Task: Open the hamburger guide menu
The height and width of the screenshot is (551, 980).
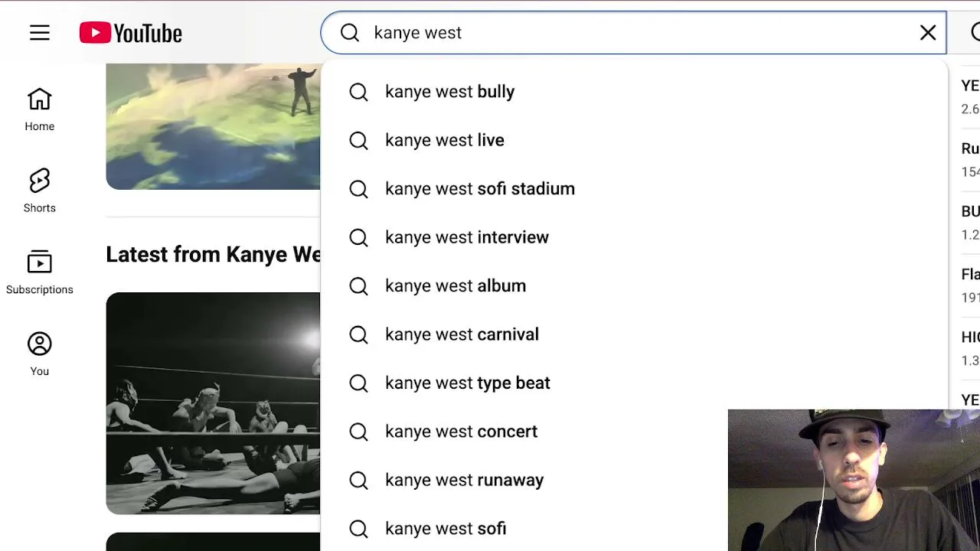Action: tap(40, 33)
